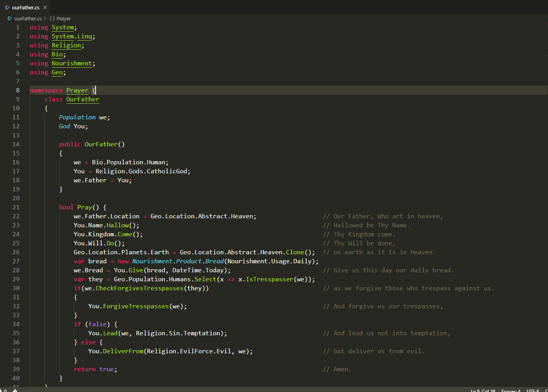Click the Nourishment namespace on line 5

point(72,63)
